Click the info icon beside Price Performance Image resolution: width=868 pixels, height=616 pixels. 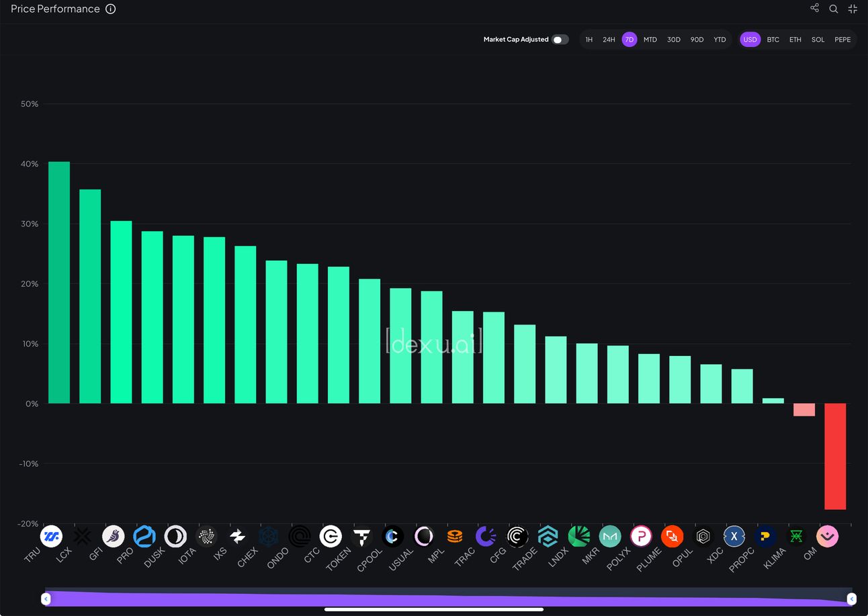[111, 9]
